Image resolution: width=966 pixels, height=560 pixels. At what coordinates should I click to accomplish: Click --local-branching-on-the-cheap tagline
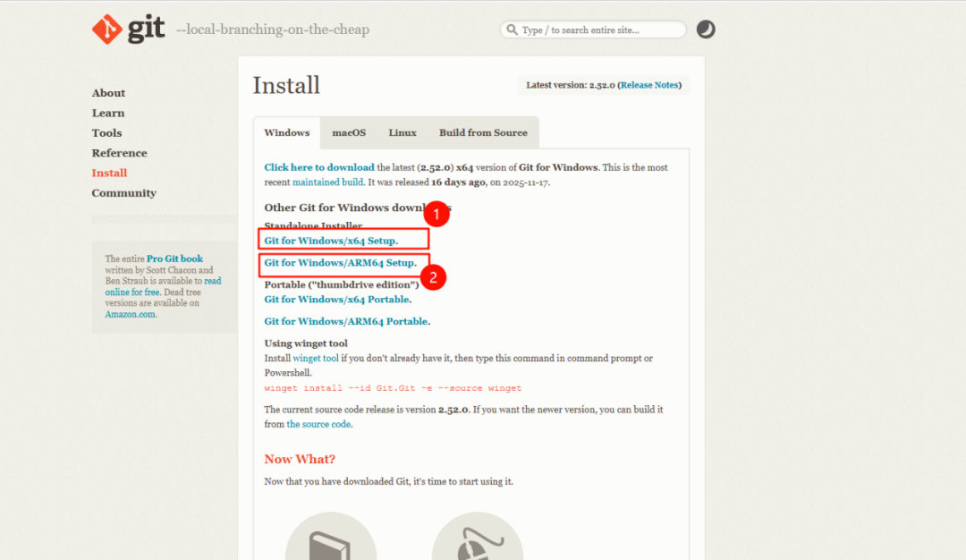273,30
